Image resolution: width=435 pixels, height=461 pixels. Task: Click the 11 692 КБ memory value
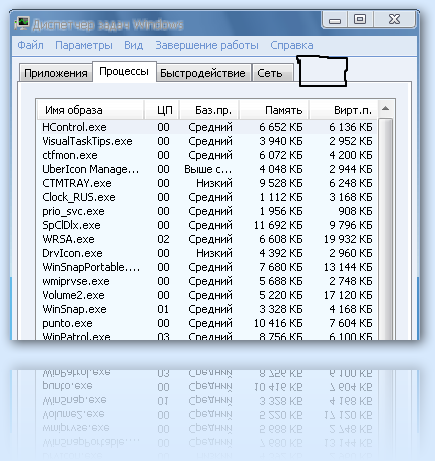[278, 225]
